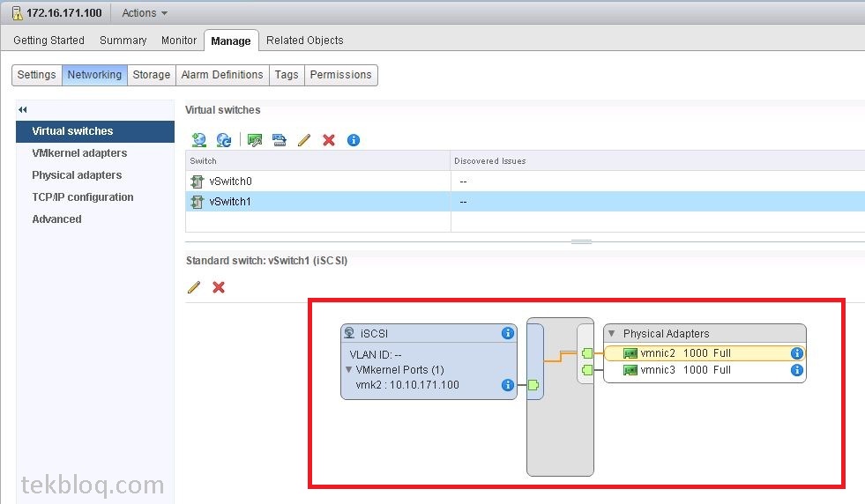Image resolution: width=865 pixels, height=504 pixels.
Task: Click the Switch column header
Action: (317, 161)
